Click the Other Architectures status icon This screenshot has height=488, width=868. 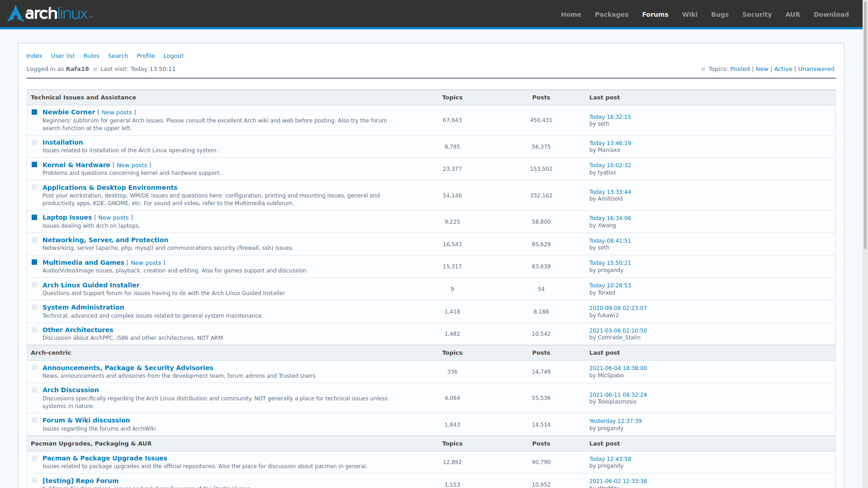34,330
